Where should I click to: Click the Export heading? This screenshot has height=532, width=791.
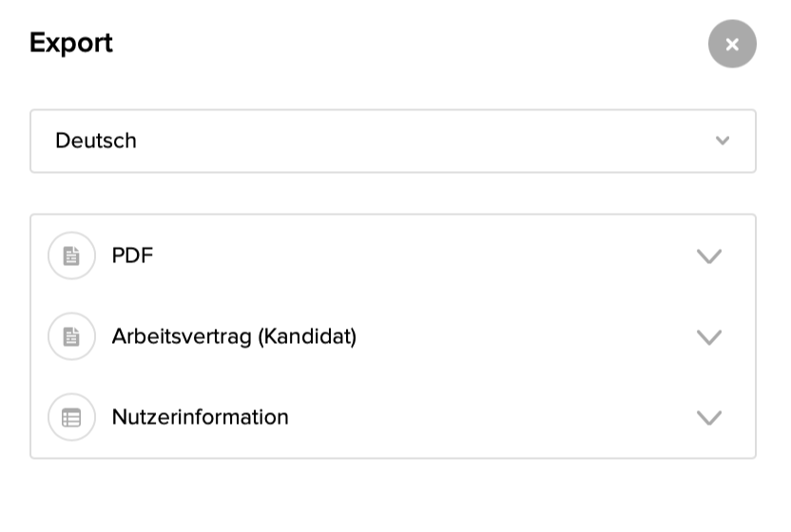pyautogui.click(x=71, y=43)
